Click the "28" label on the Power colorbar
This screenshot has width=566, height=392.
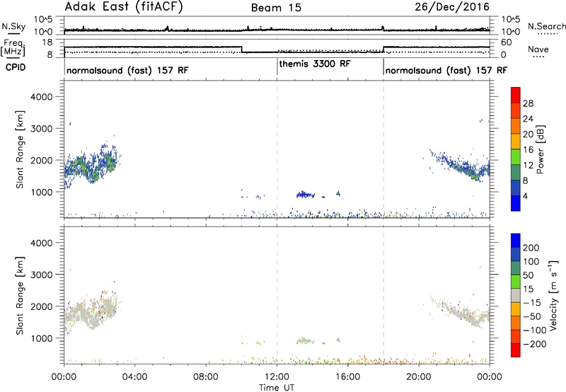pyautogui.click(x=528, y=103)
